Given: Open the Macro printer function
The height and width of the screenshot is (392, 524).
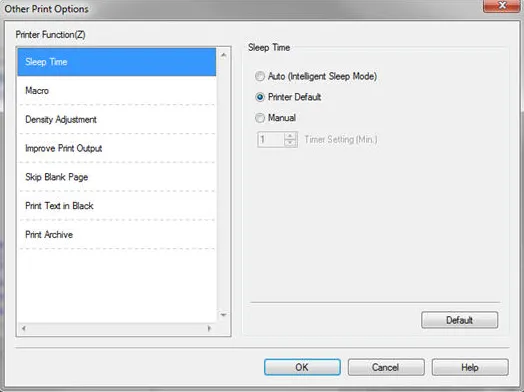Looking at the screenshot, I should click(117, 91).
